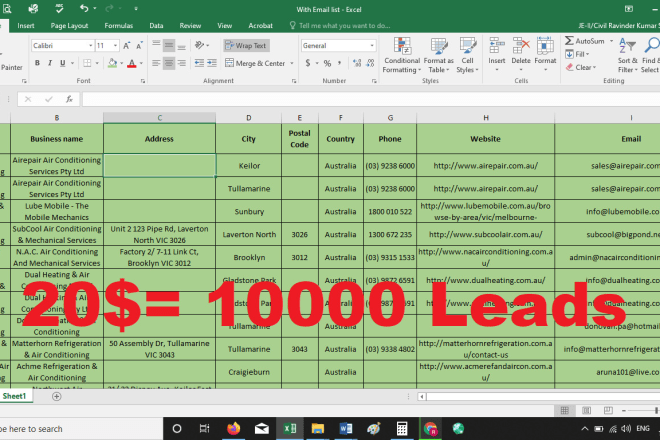Click the formula bar input
This screenshot has height=440, width=660.
370,99
